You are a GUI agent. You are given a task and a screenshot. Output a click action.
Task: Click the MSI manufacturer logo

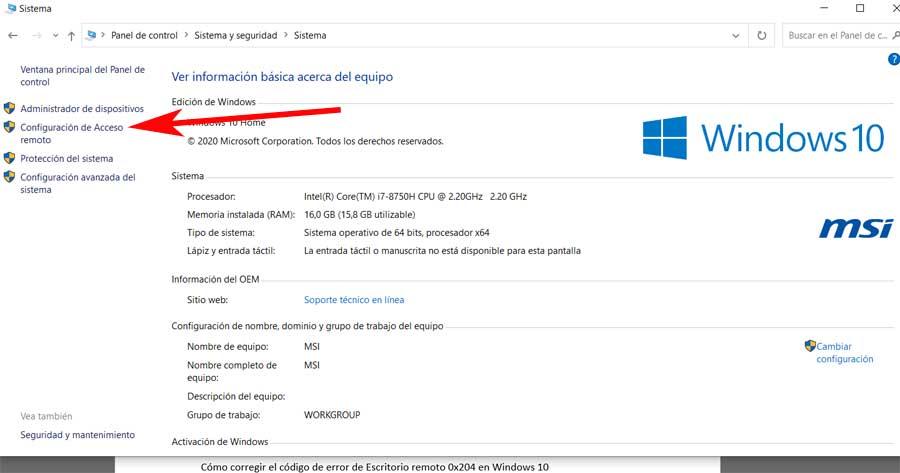pos(856,228)
